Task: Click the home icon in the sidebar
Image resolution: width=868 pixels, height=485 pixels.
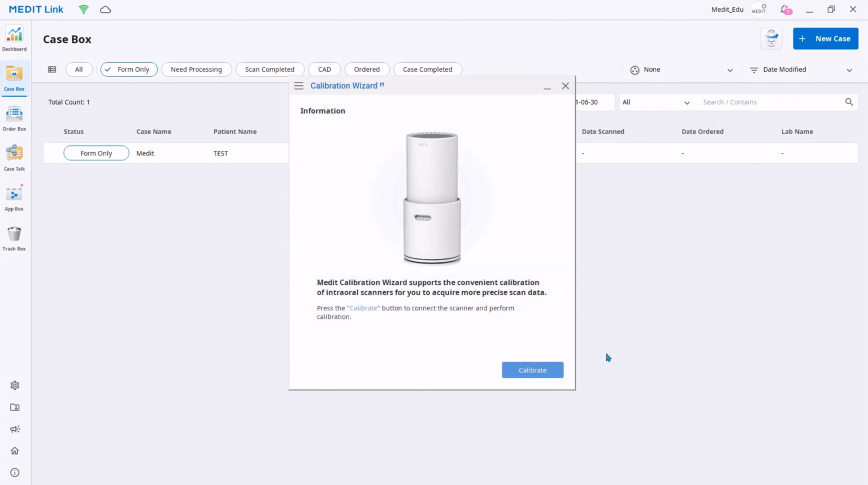Action: pyautogui.click(x=15, y=451)
